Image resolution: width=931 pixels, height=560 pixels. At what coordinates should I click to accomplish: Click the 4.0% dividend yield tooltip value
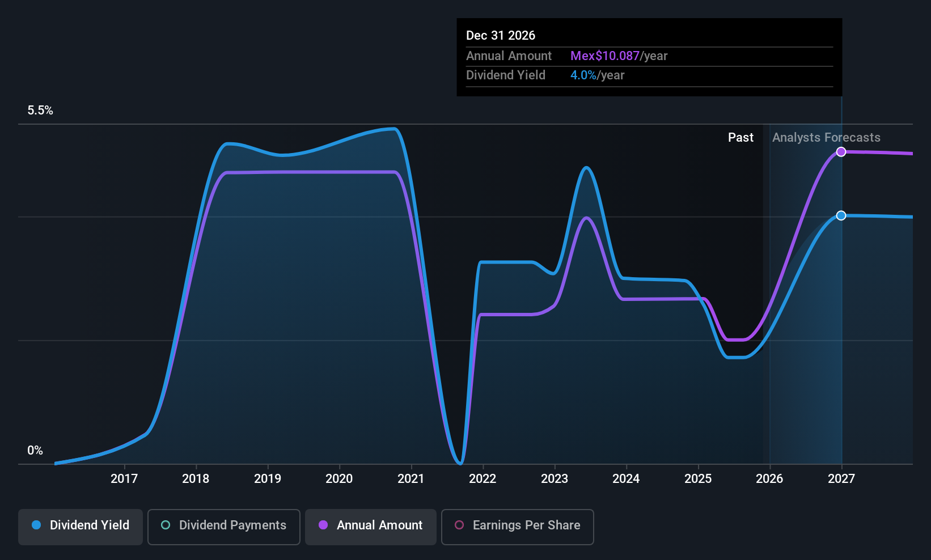(583, 75)
